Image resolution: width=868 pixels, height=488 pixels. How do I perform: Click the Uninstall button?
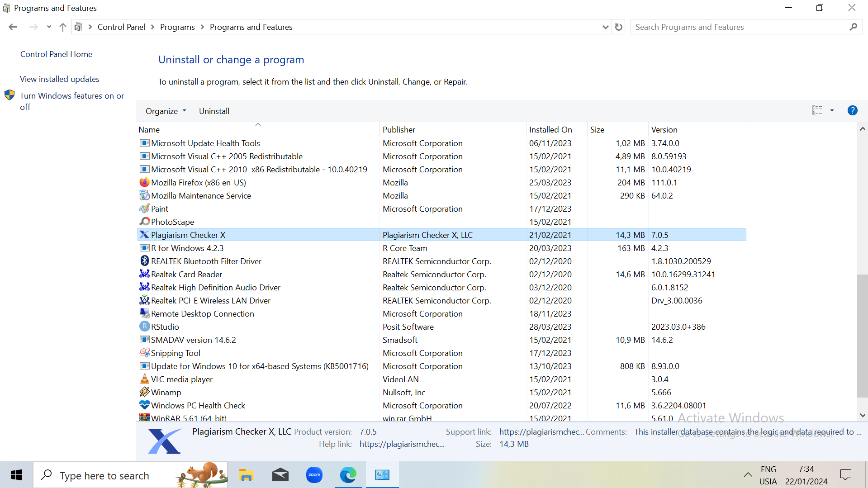tap(214, 111)
